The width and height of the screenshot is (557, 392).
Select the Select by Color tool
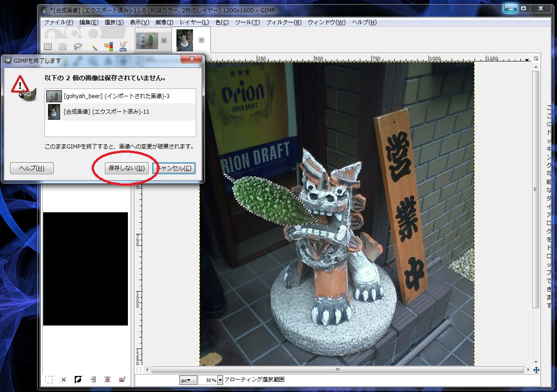[108, 46]
